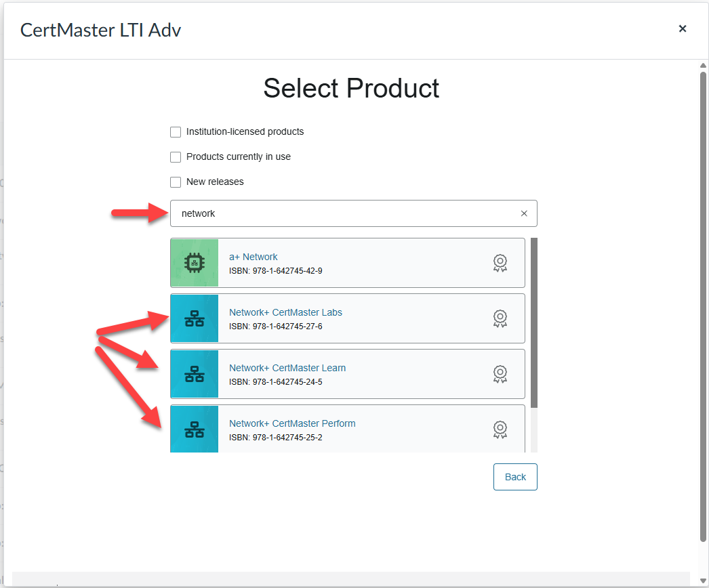
Task: Click the Network+ CertMaster Learn network icon
Action: [x=195, y=374]
